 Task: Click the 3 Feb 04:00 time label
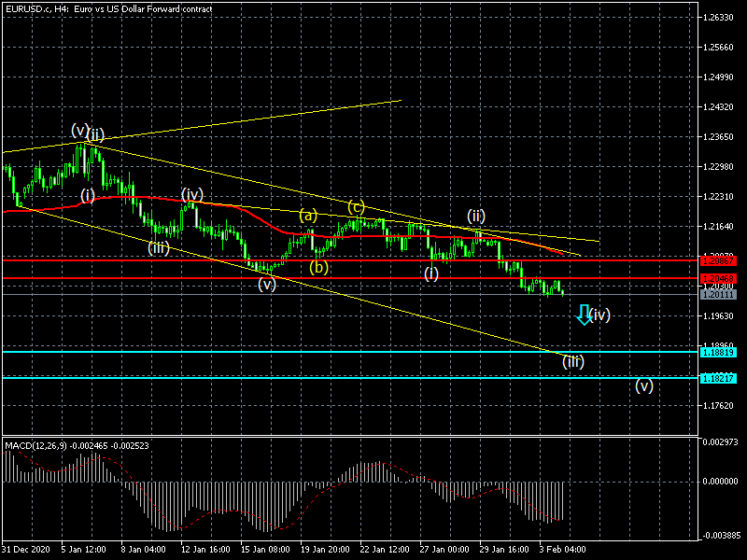point(563,550)
